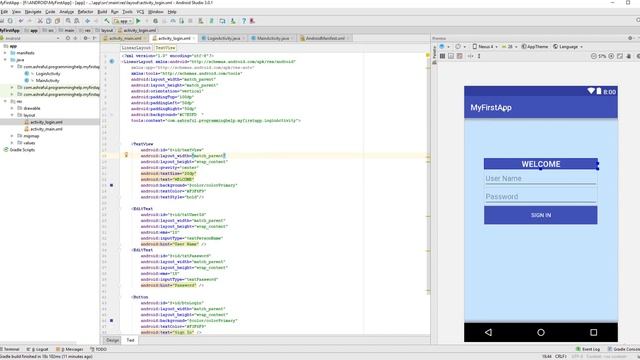Viewport: 640px width, 360px height.
Task: Click the Preview notifications bell icon
Action: (629, 56)
